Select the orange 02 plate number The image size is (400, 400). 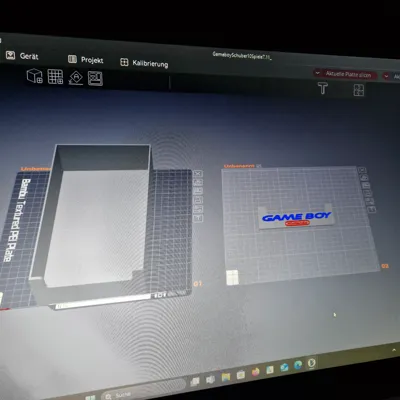(x=385, y=266)
